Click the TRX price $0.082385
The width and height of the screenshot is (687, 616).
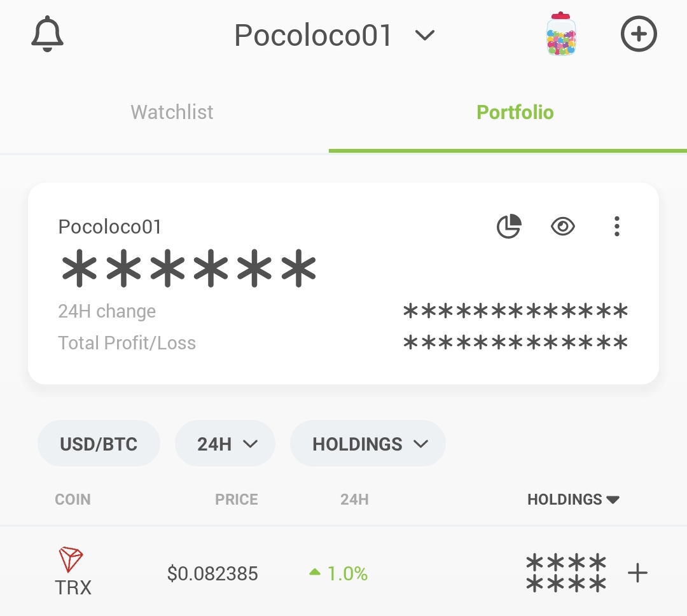pyautogui.click(x=212, y=573)
